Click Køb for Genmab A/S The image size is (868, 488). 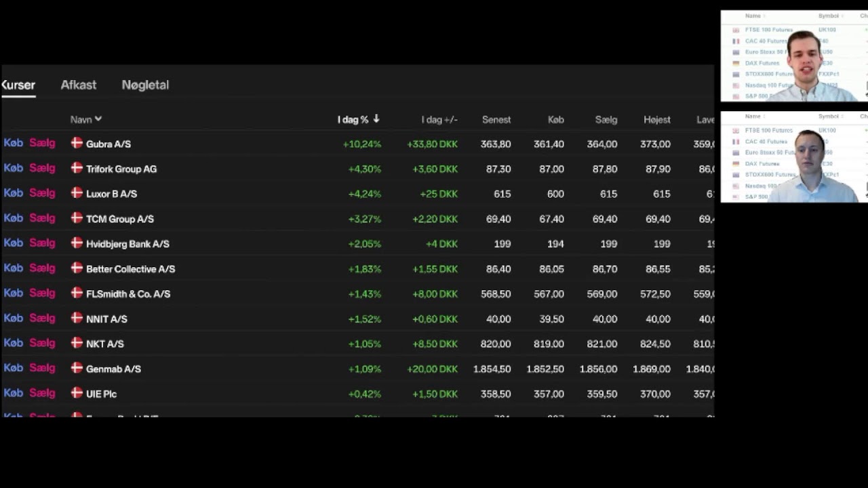[x=14, y=368]
